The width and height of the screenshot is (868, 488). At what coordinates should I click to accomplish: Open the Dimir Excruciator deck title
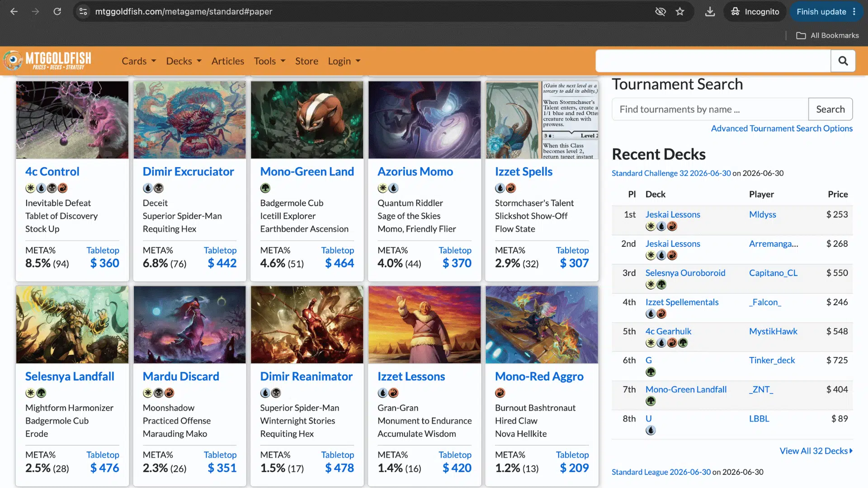[188, 171]
